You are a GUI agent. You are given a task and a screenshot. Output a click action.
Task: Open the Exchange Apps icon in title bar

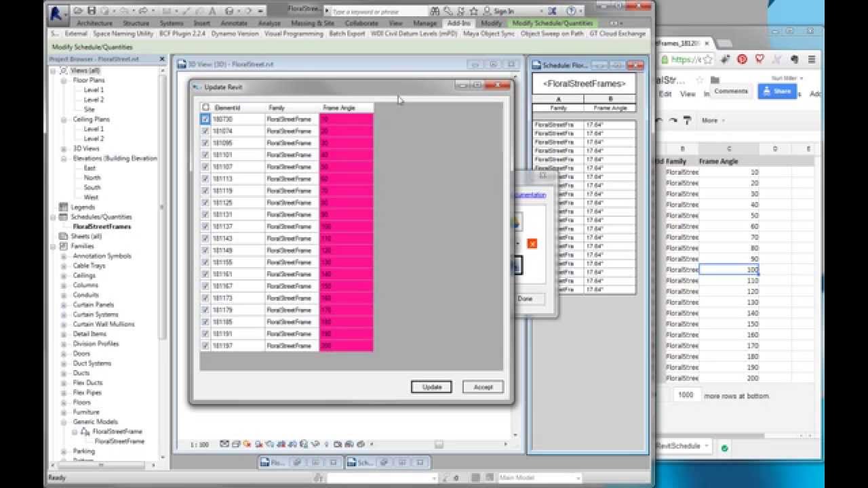553,11
